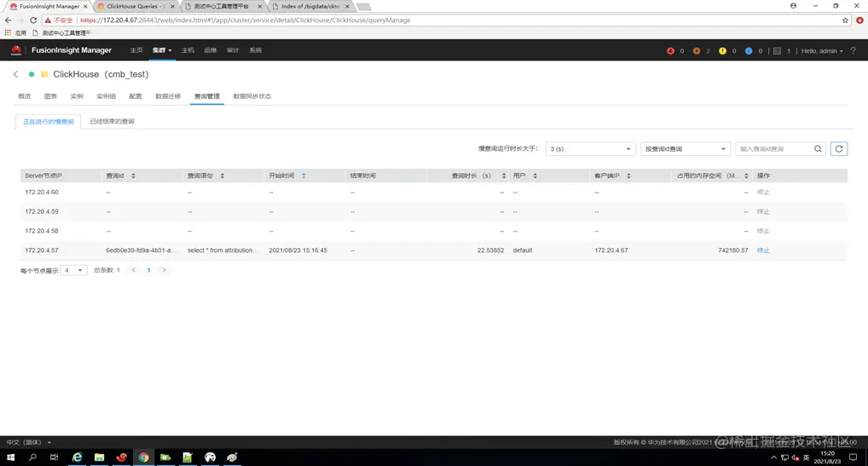Reload the browser page

33,20
